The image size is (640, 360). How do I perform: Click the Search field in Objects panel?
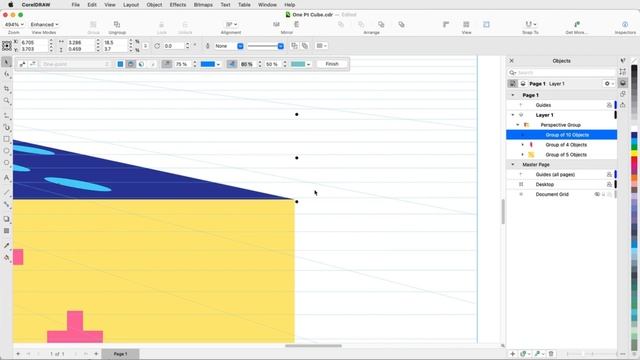562,73
